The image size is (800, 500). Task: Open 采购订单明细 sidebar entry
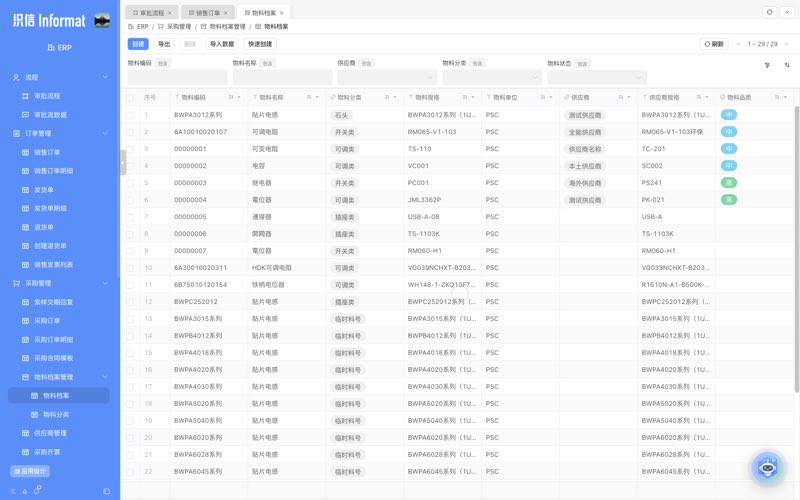(x=53, y=339)
